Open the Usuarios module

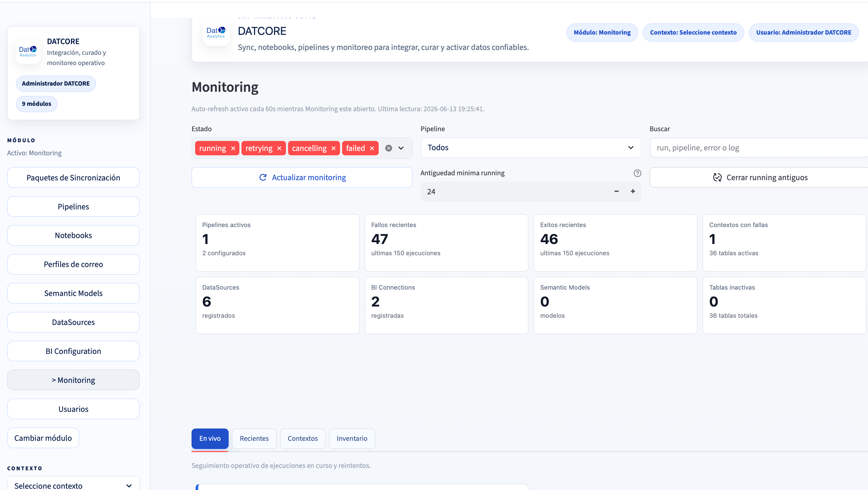[73, 409]
